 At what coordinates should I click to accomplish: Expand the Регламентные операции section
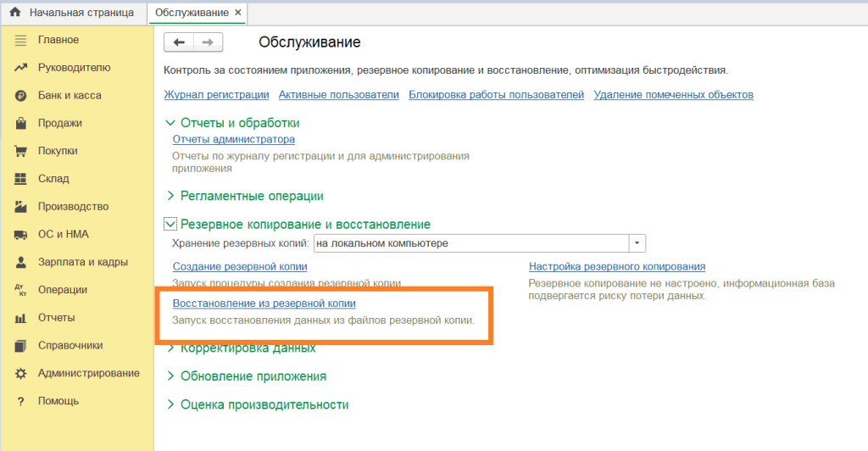click(x=170, y=196)
